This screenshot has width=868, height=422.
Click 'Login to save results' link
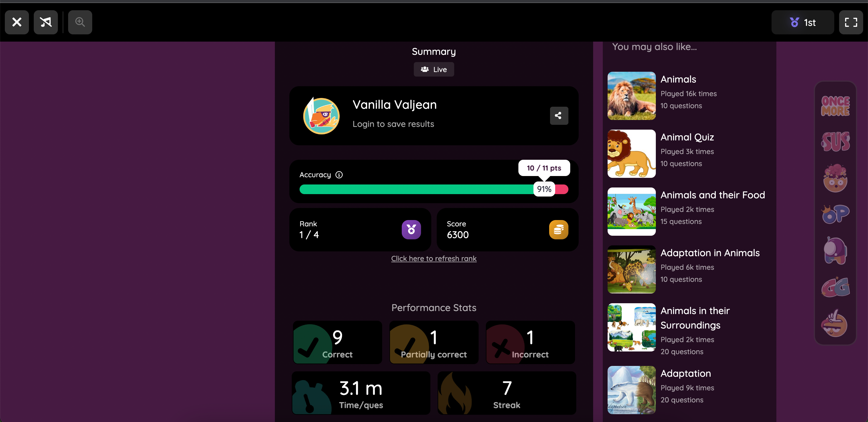pyautogui.click(x=393, y=124)
